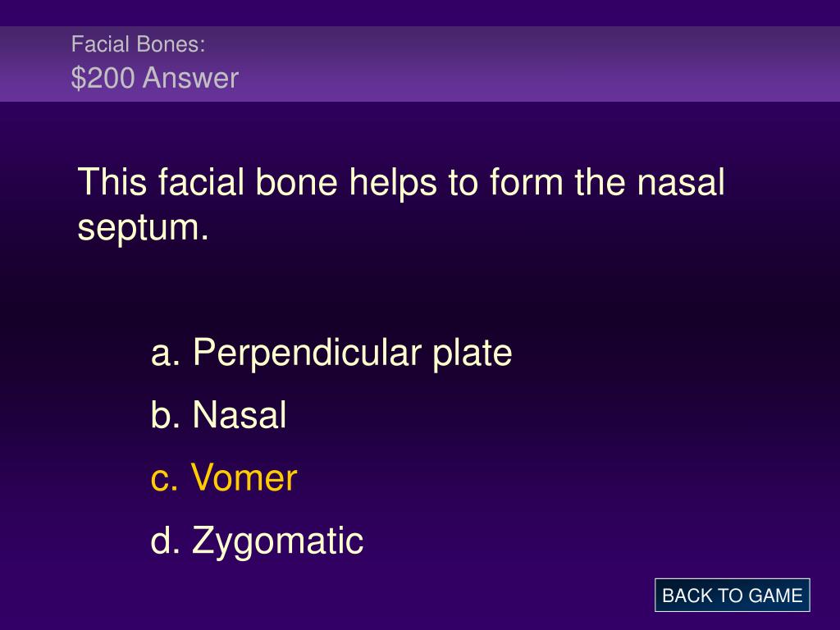
Task: Select answer choice a. Perpendicular plate
Action: pos(331,353)
